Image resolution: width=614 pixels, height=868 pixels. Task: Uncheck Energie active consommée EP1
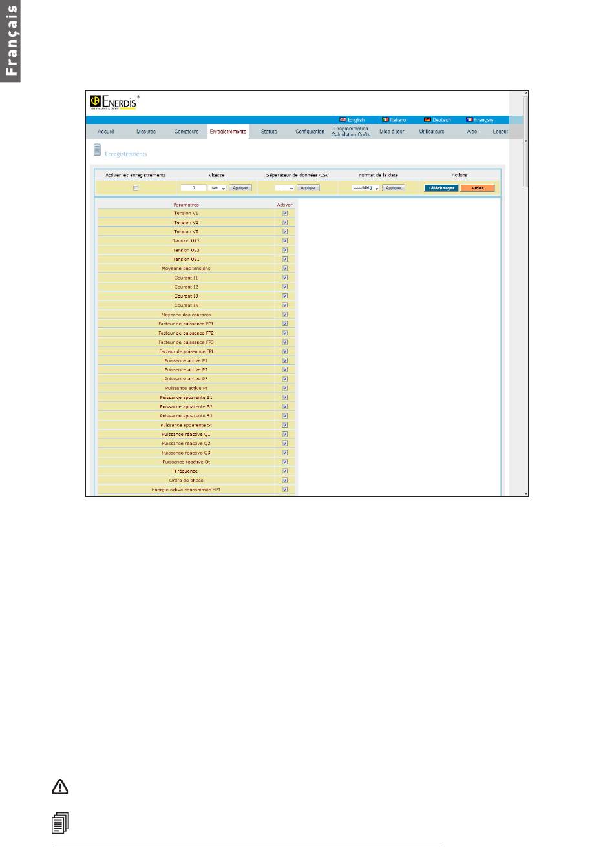(285, 490)
